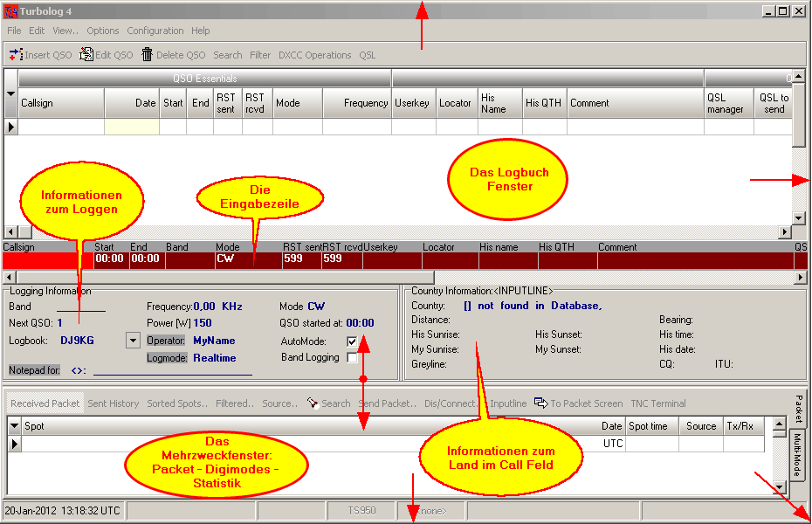Click Dis/Connect.. in the packet toolbar
Image resolution: width=812 pixels, height=524 pixels.
point(452,403)
